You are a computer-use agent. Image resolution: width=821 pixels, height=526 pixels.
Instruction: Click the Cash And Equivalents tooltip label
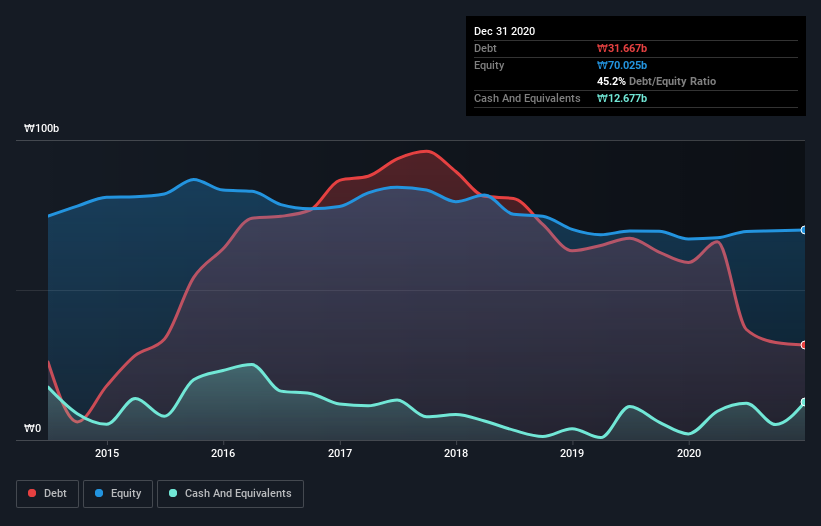point(527,98)
